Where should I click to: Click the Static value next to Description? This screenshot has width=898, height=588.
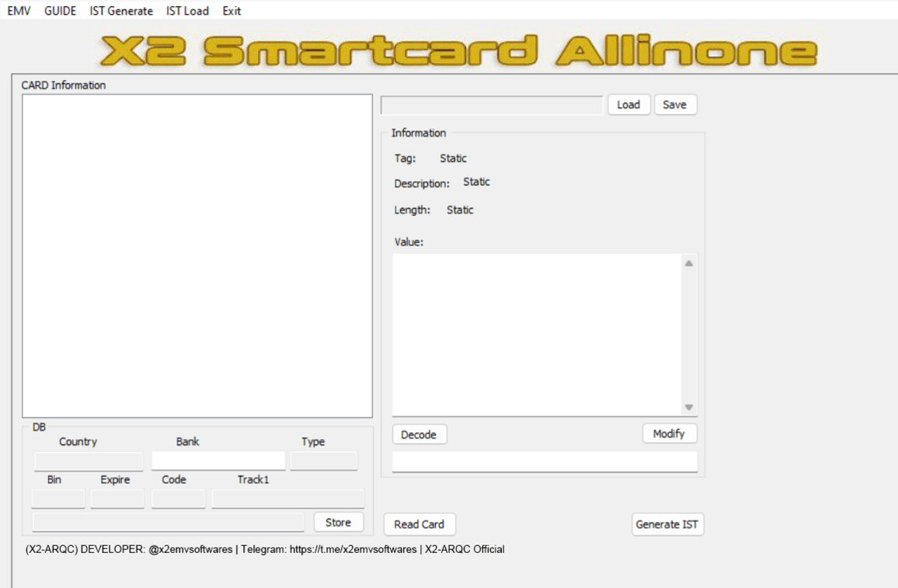click(x=476, y=182)
